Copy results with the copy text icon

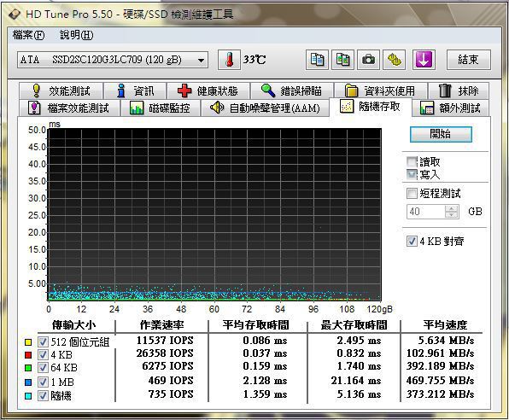(317, 60)
